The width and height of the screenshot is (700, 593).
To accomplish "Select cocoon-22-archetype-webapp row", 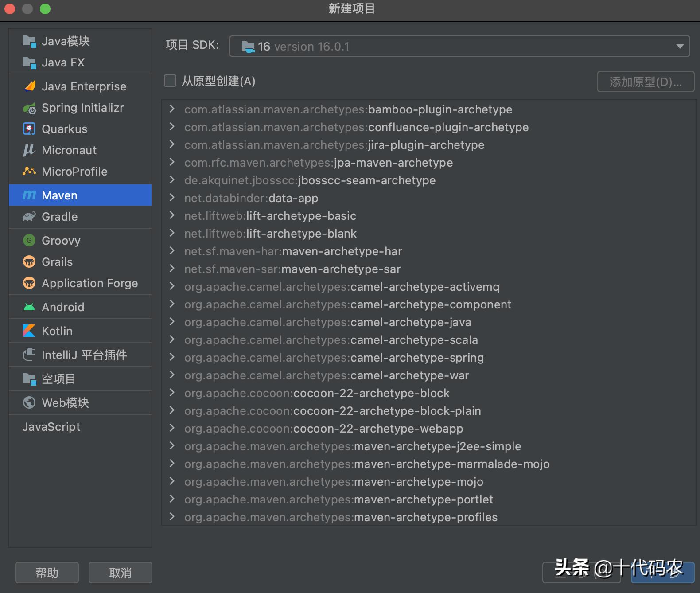I will tap(429, 429).
